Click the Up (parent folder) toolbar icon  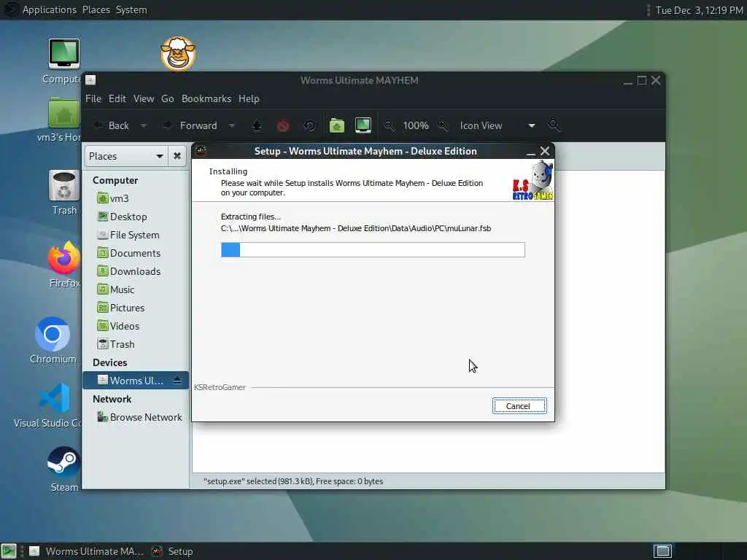[257, 125]
